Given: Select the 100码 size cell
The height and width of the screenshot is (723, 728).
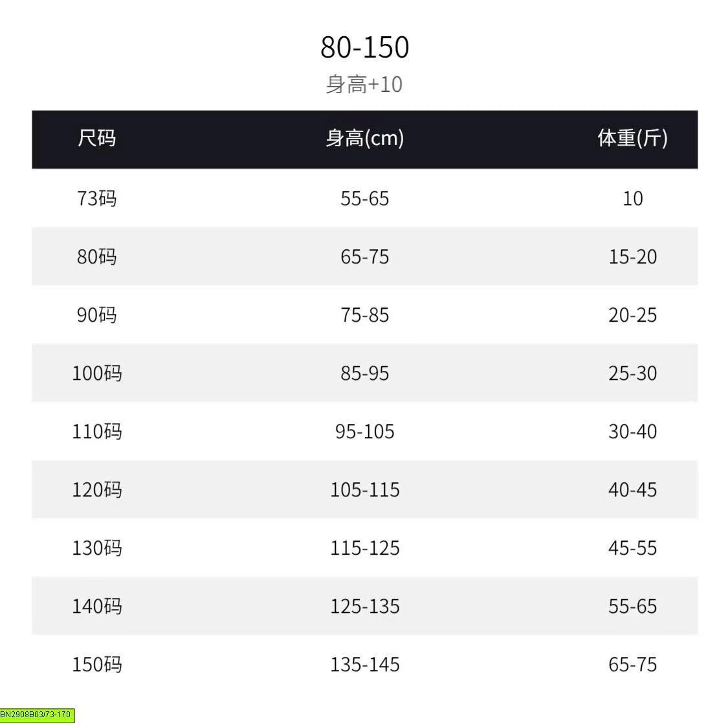Looking at the screenshot, I should pyautogui.click(x=96, y=373).
